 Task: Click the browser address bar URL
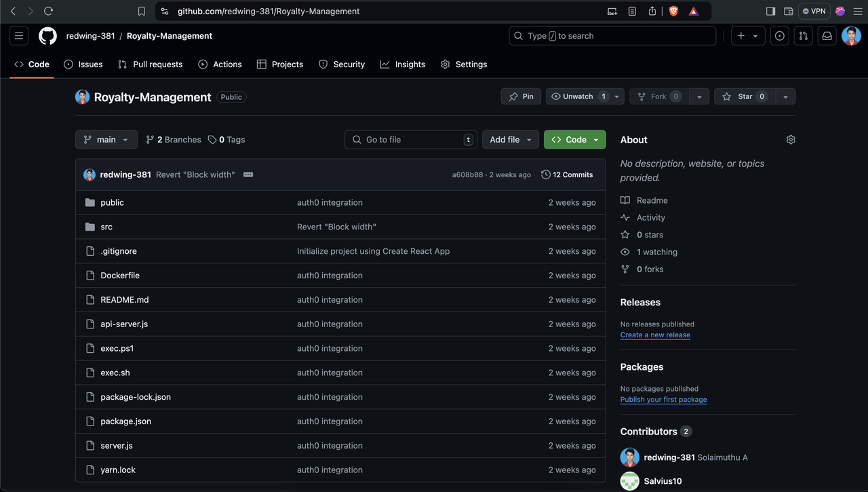tap(269, 11)
